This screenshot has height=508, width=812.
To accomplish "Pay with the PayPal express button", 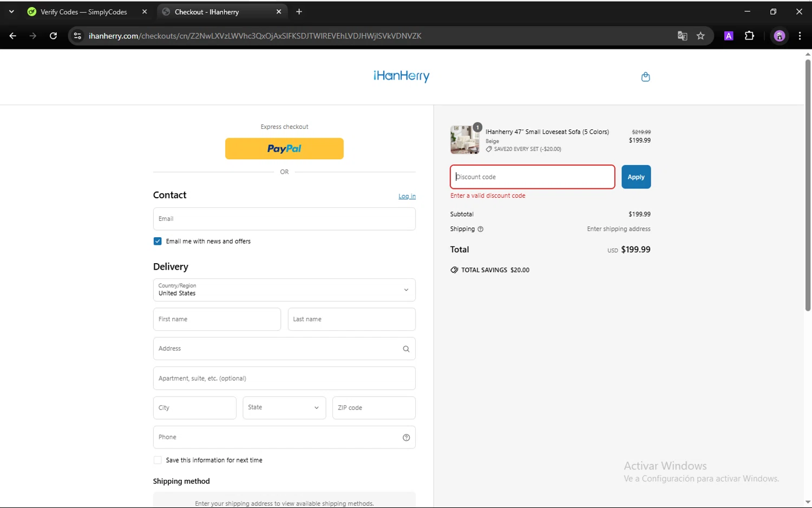I will (x=284, y=148).
